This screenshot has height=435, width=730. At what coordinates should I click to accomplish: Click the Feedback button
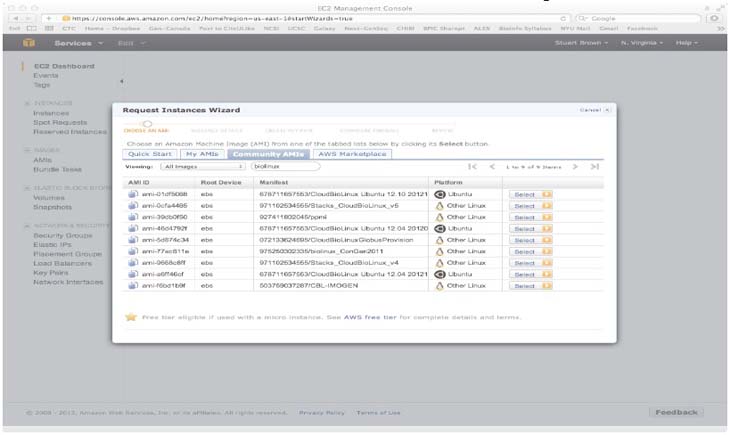(676, 412)
